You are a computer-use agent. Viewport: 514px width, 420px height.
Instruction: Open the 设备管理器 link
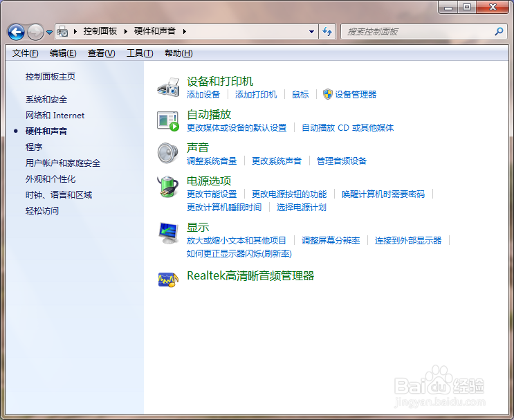pos(356,95)
